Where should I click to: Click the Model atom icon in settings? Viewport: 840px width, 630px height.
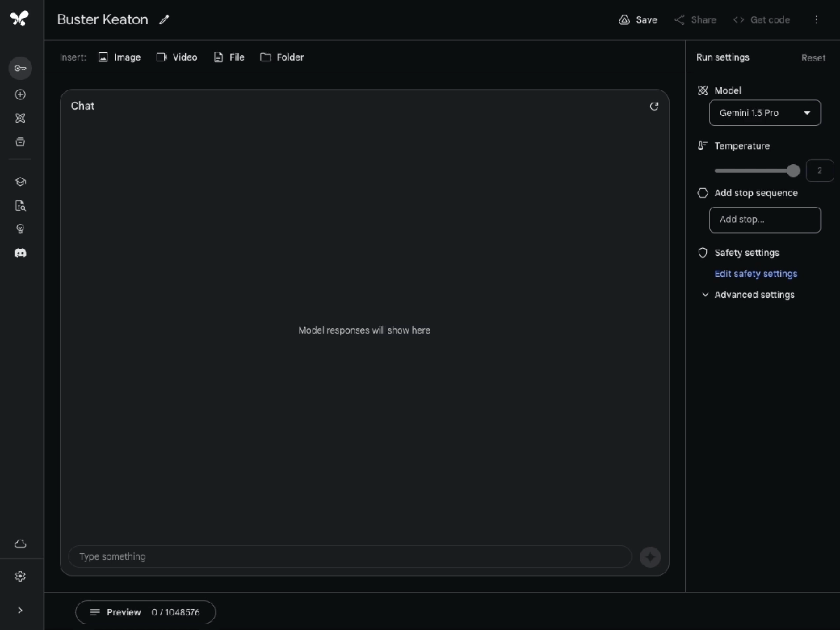pyautogui.click(x=703, y=90)
